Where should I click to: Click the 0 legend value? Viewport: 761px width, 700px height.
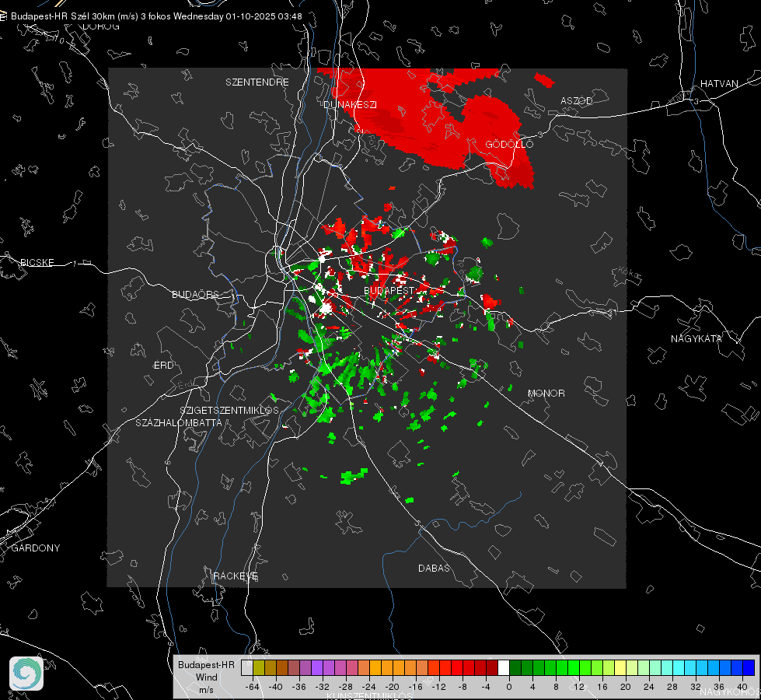click(509, 687)
